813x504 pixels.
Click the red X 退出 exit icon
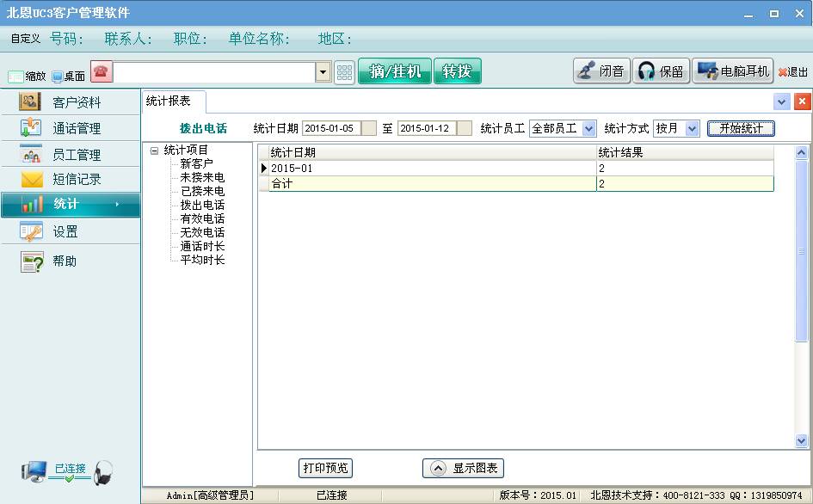click(782, 72)
